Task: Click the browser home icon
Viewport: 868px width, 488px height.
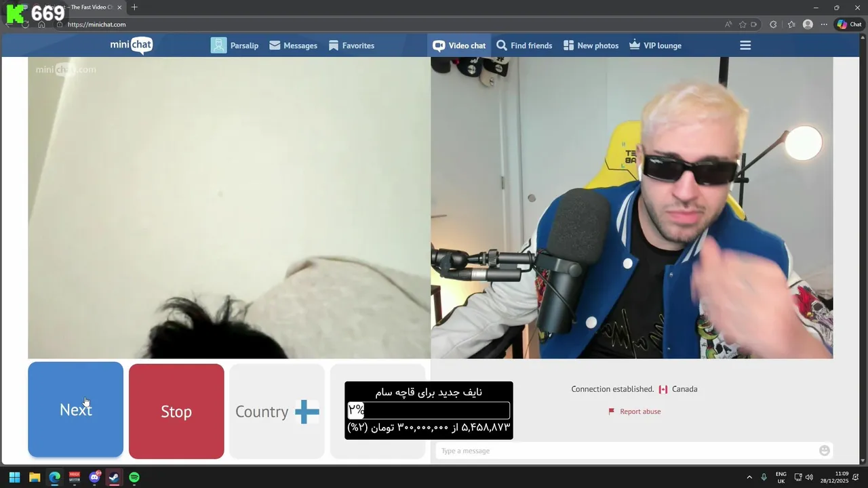Action: click(x=41, y=24)
